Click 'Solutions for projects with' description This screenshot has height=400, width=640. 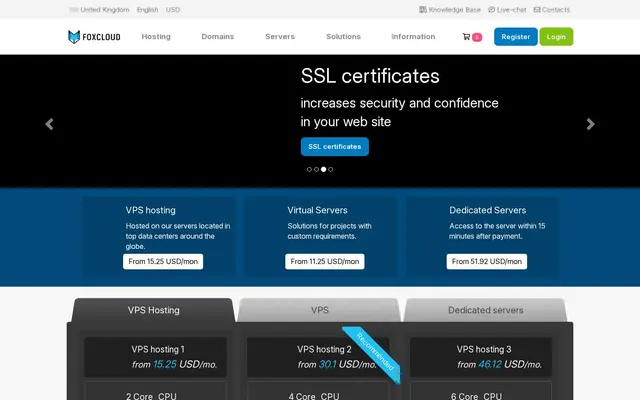click(329, 226)
